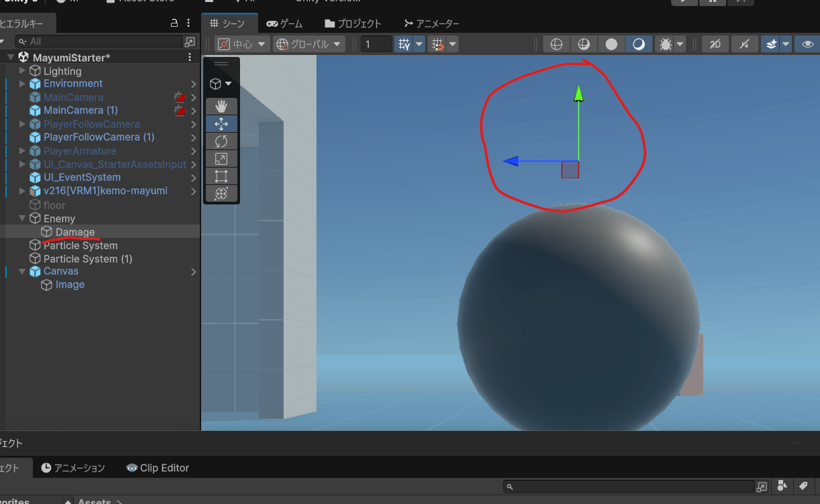Toggle scene visibility eye icon in toolbar
This screenshot has height=504, width=820.
pyautogui.click(x=807, y=44)
